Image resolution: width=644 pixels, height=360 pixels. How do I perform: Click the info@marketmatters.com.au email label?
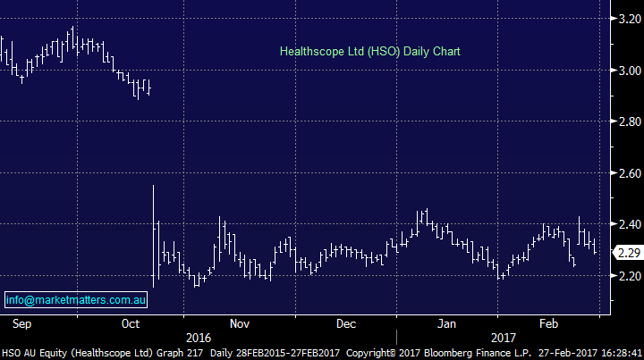click(x=76, y=300)
